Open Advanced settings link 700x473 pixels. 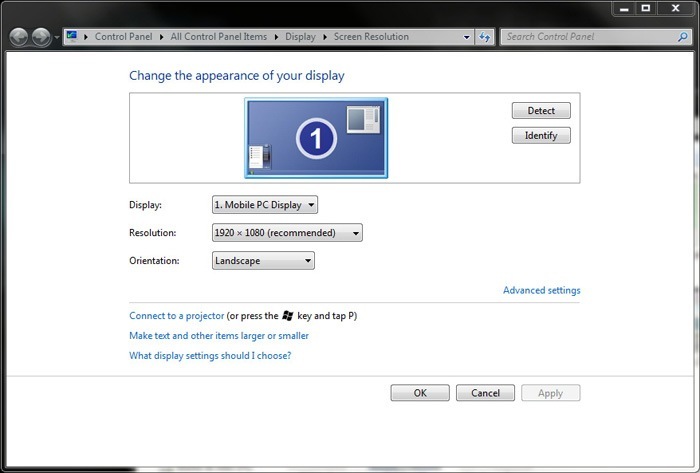pyautogui.click(x=541, y=291)
